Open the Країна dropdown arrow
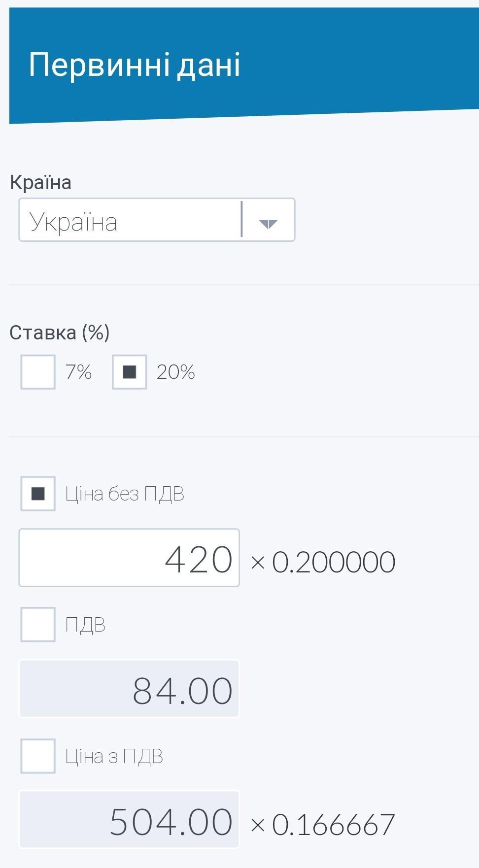Viewport: 479px width, 868px height. coord(268,223)
